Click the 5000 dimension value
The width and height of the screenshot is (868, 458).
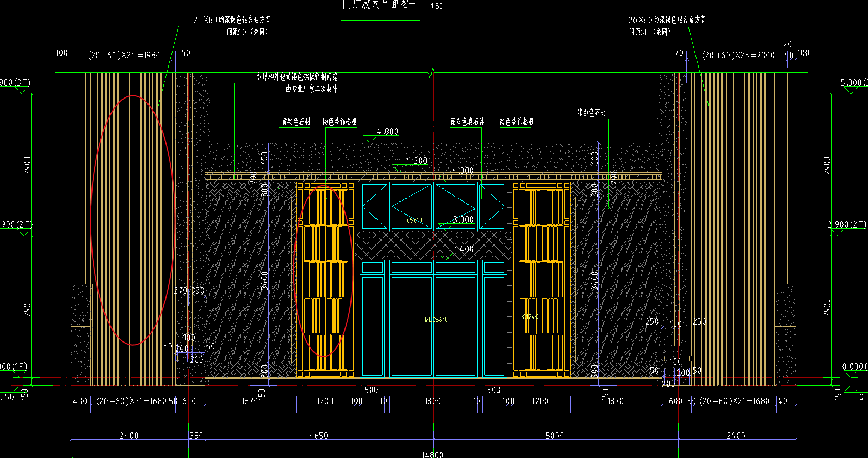click(x=555, y=436)
